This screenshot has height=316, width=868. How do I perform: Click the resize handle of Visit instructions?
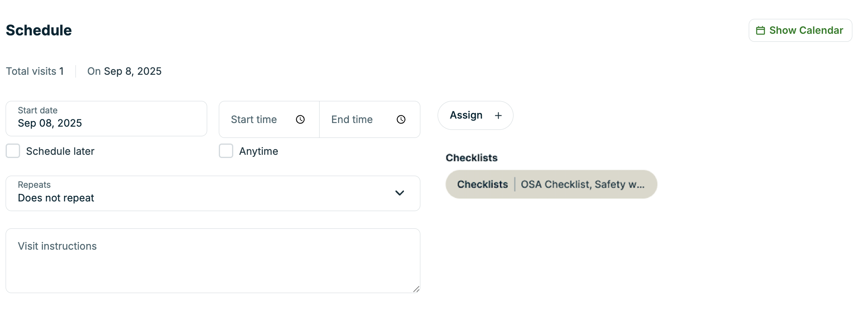coord(416,289)
